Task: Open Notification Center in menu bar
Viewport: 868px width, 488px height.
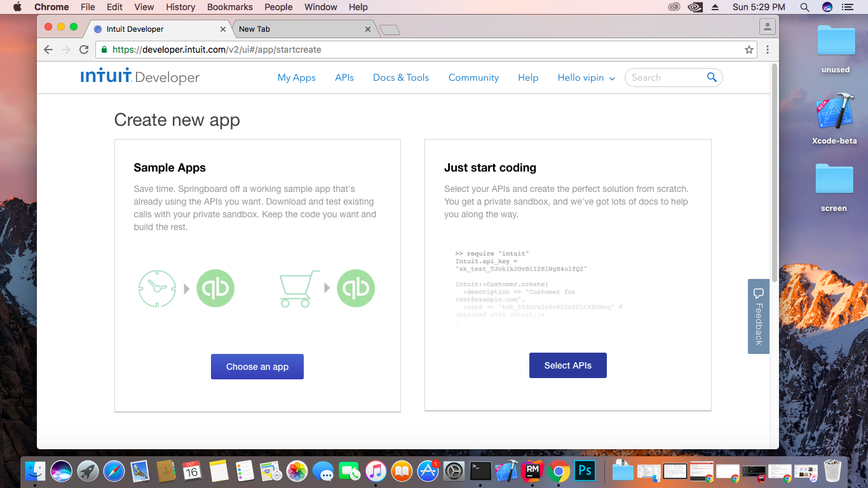Action: tap(846, 7)
